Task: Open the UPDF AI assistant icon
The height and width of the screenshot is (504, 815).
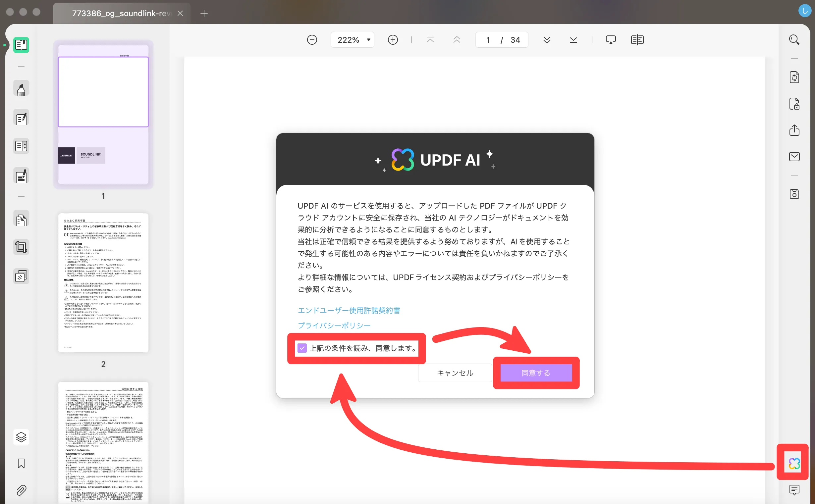Action: (794, 463)
